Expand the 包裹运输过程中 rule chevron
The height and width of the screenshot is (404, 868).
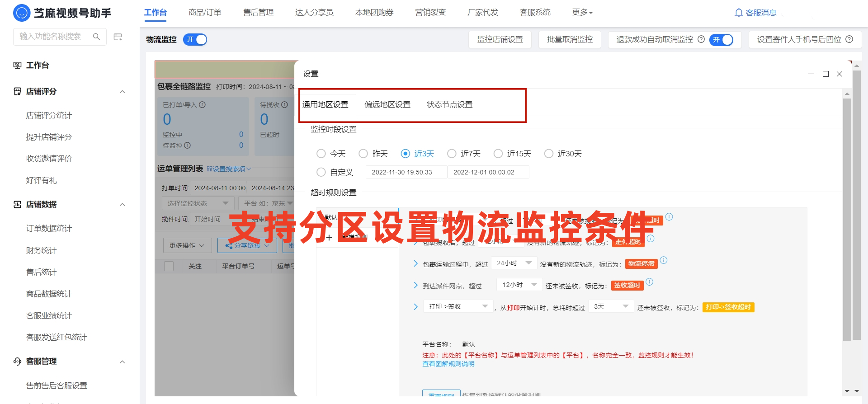coord(415,263)
